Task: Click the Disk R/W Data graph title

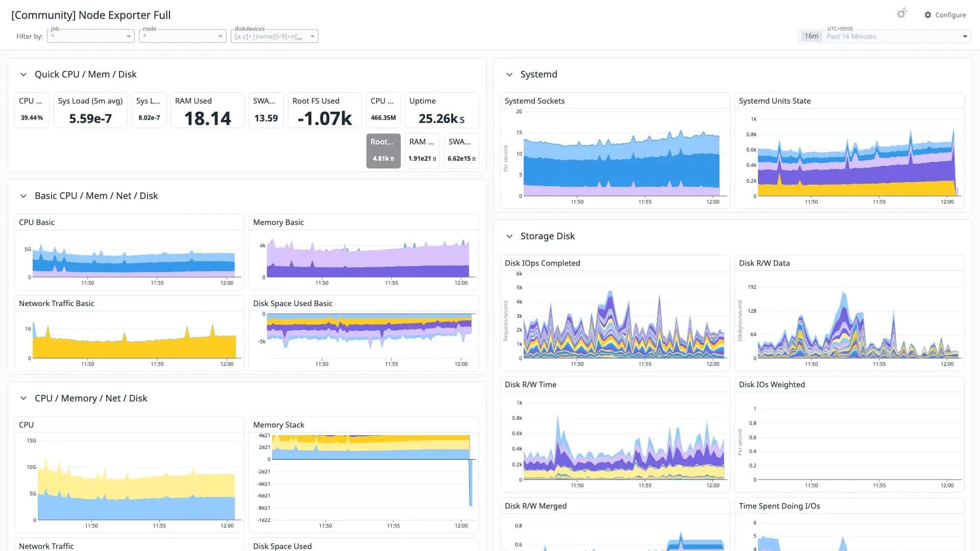Action: tap(764, 263)
